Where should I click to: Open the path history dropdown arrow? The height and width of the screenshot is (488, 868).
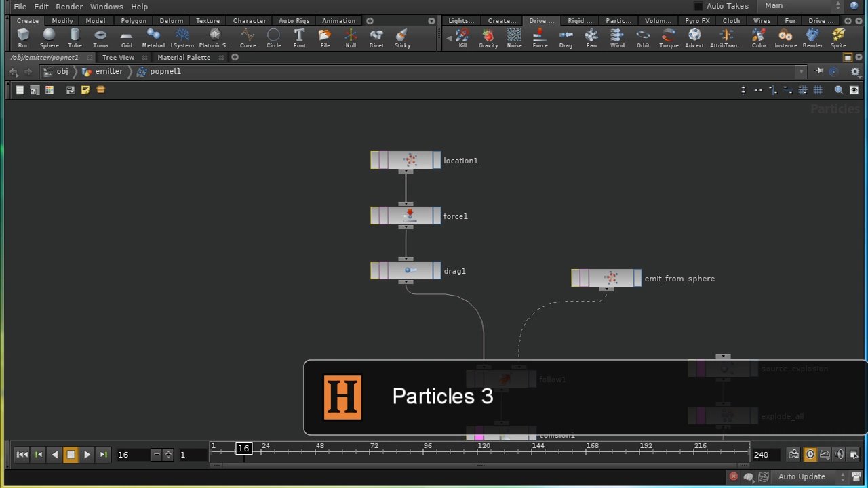tap(802, 71)
